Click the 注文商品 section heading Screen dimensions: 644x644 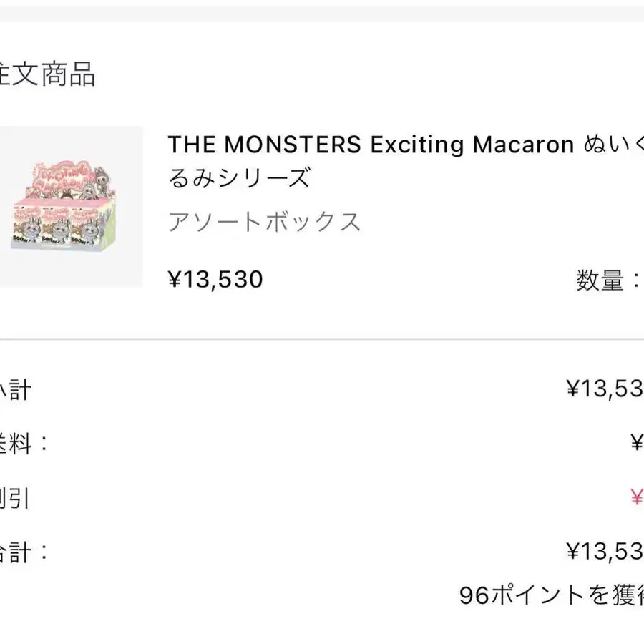(x=47, y=74)
